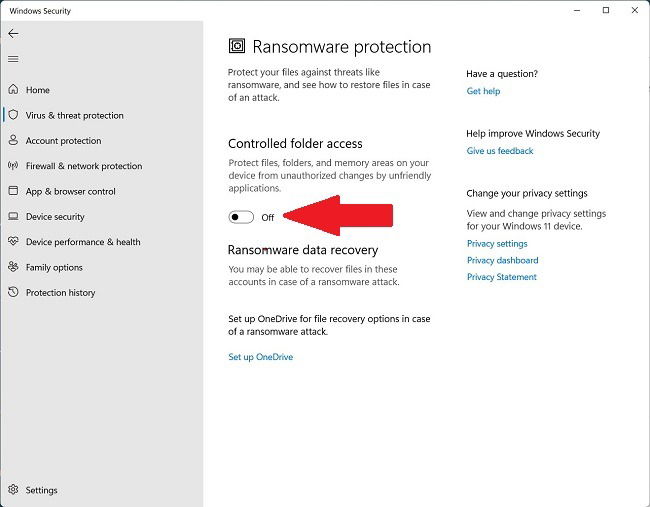This screenshot has height=507, width=650.
Task: Maximize the Windows Security window
Action: point(605,10)
